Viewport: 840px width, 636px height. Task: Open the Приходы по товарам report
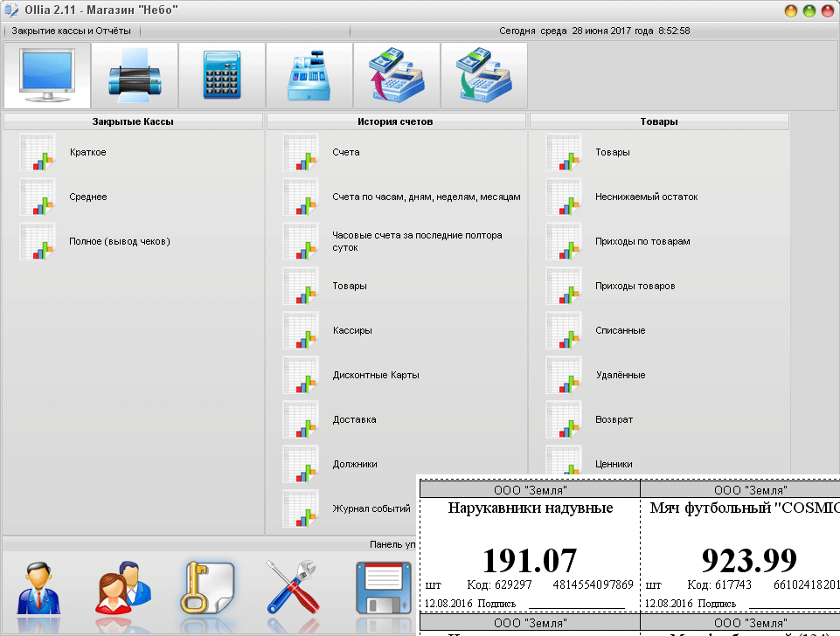coord(642,241)
